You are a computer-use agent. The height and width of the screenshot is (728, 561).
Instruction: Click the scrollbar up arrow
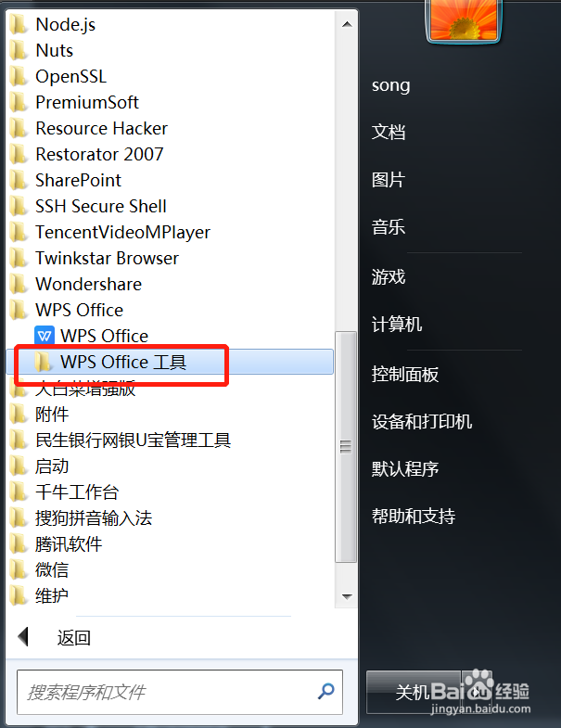(x=347, y=24)
